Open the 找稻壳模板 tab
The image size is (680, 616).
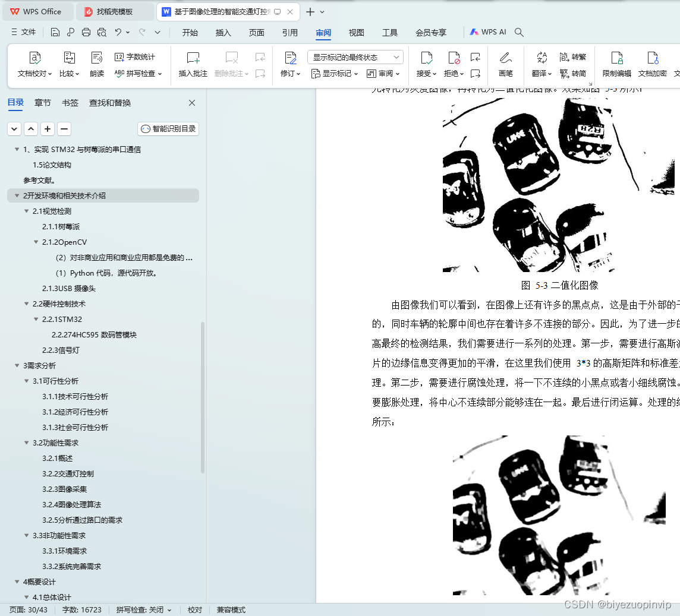[115, 12]
